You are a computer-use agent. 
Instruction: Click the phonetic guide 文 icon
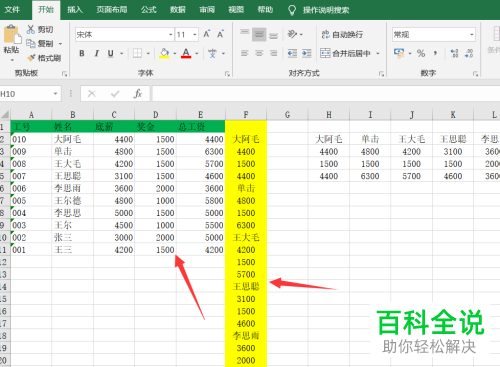point(212,53)
